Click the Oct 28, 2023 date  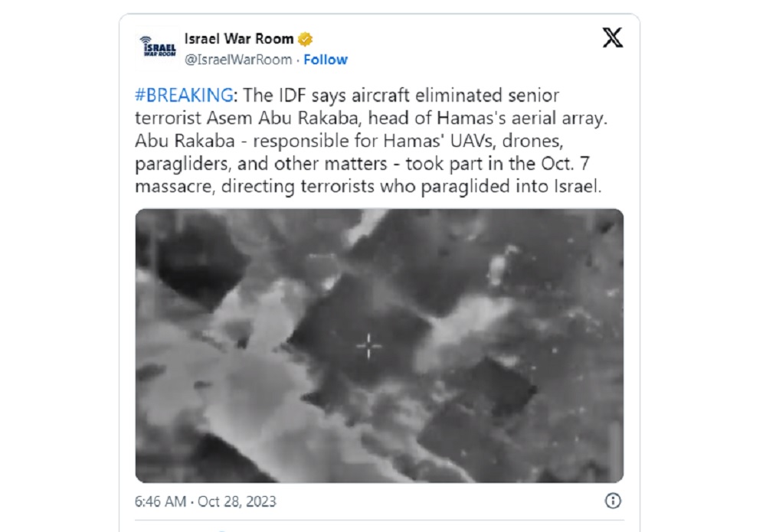237,501
